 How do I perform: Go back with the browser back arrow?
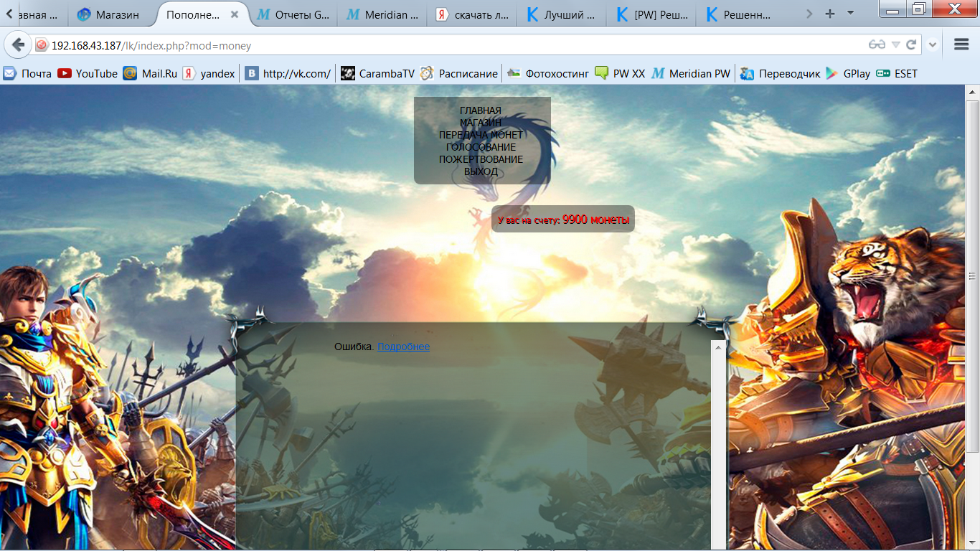click(x=17, y=44)
